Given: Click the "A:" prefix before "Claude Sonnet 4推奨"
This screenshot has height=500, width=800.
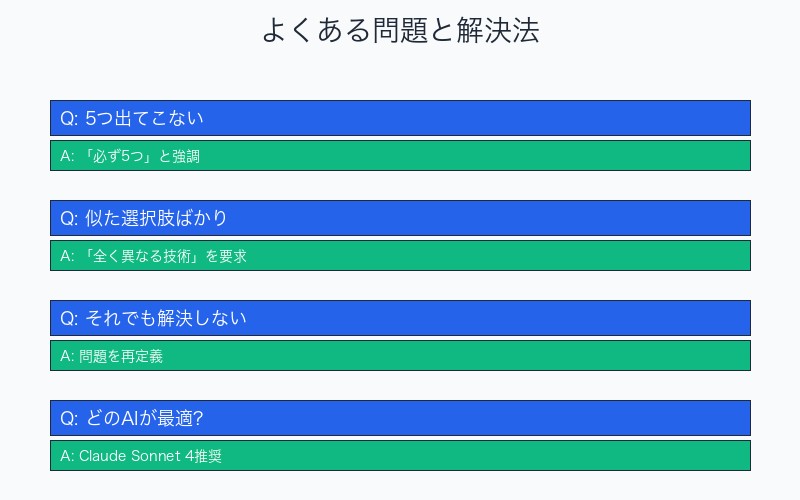Looking at the screenshot, I should (67, 456).
